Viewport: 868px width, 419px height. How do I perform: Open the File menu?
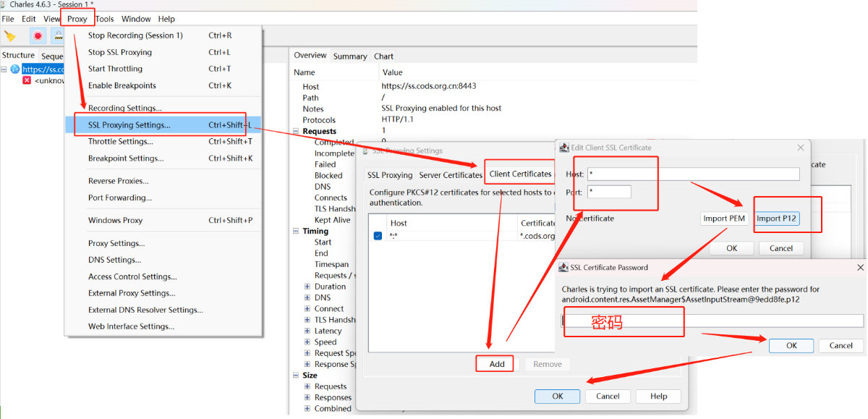tap(8, 19)
